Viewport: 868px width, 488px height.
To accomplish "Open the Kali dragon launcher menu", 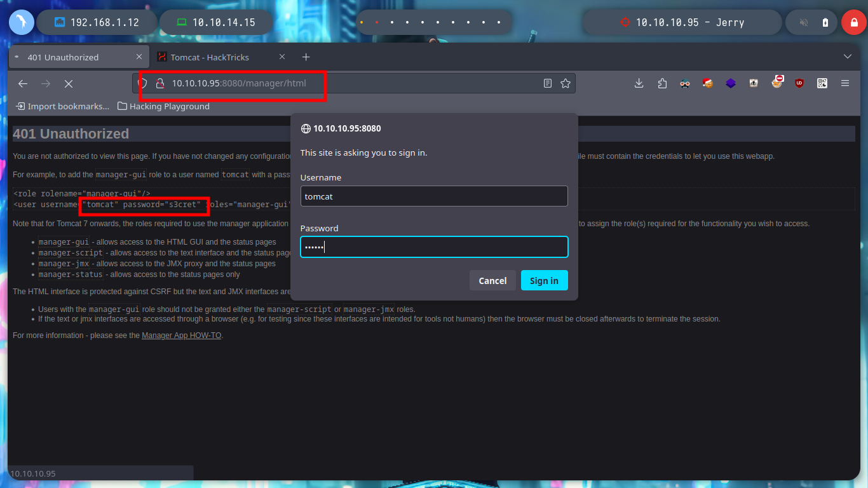I will [22, 22].
